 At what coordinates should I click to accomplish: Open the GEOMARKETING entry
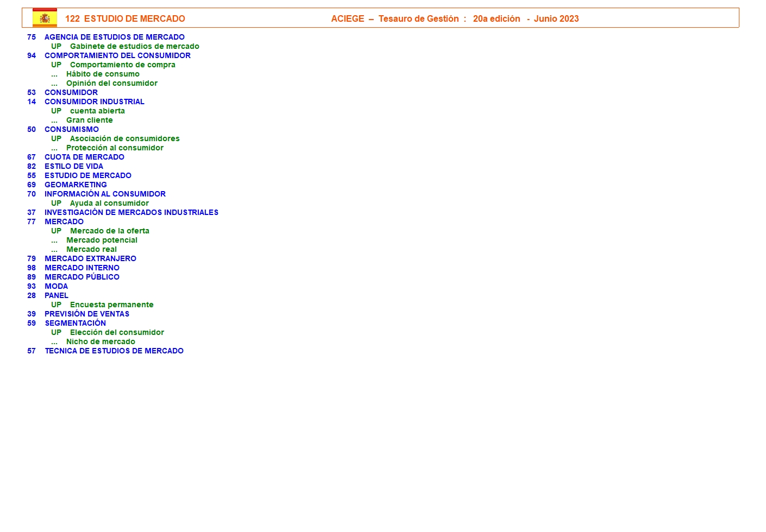tap(76, 185)
